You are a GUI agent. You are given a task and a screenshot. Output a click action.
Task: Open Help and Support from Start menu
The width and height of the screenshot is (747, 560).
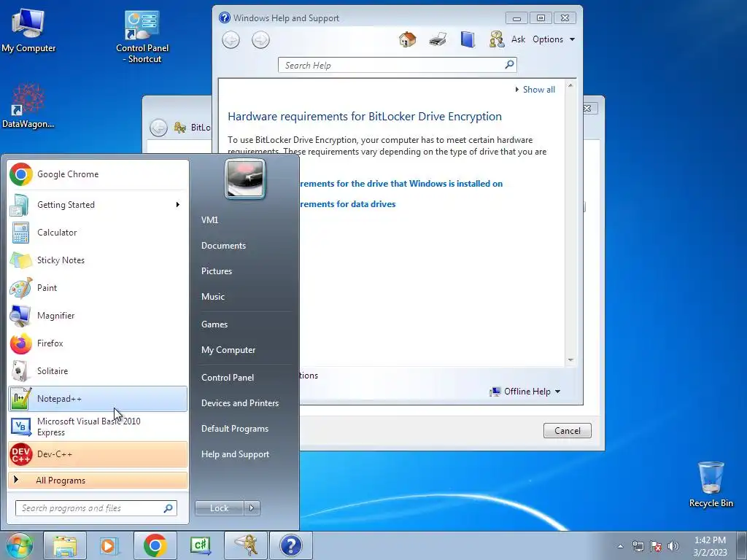(236, 454)
